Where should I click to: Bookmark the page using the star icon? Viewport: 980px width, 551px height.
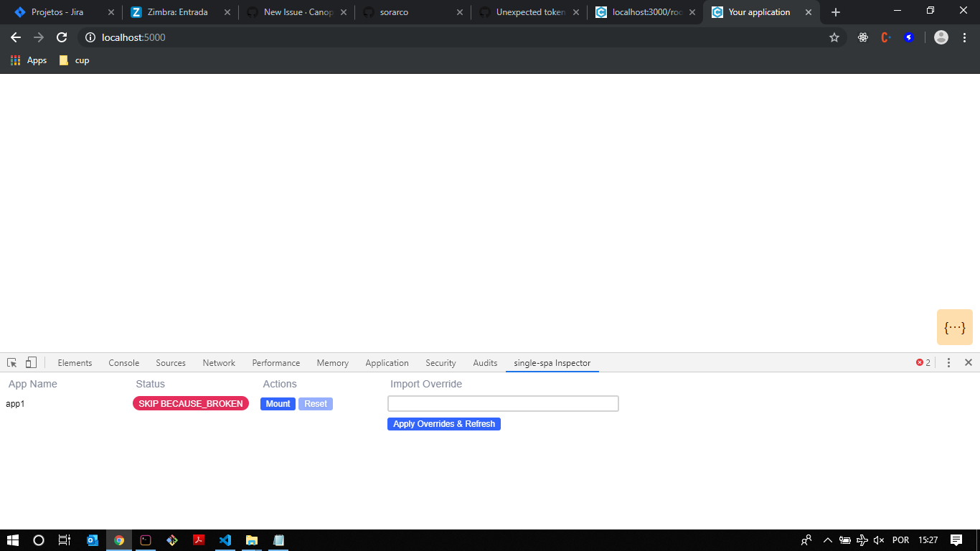pyautogui.click(x=834, y=37)
